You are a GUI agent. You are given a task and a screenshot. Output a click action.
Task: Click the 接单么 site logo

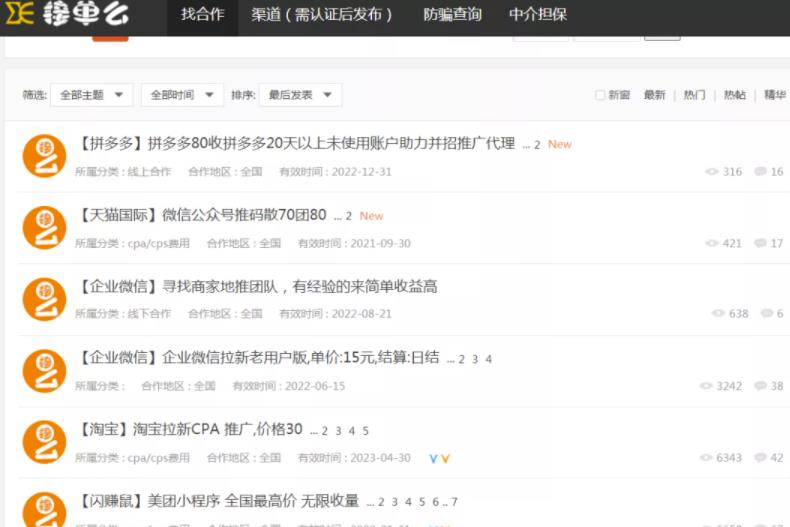point(70,15)
